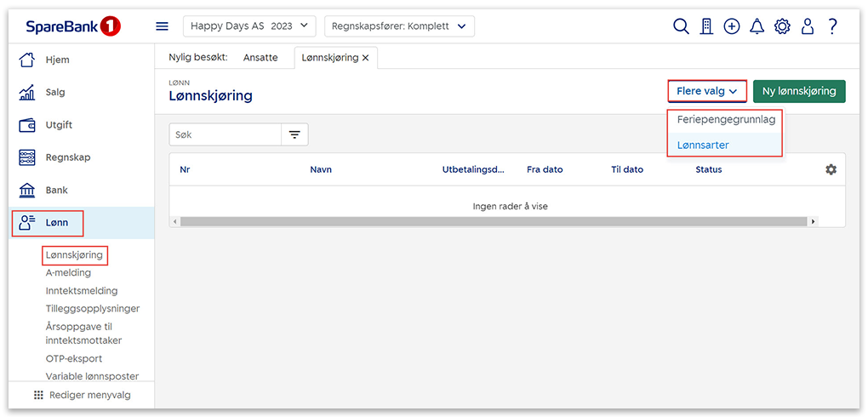Open A-melding in the sidebar

[x=68, y=272]
